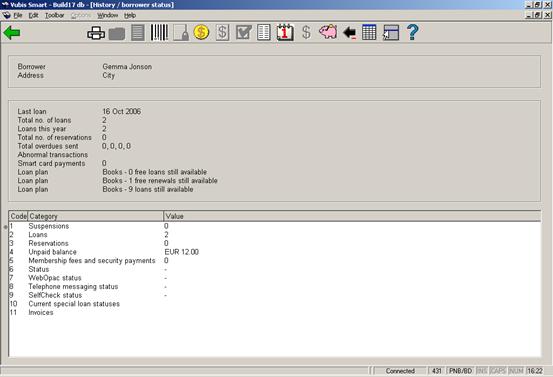Click the Code column header
The width and height of the screenshot is (553, 377).
[x=18, y=216]
